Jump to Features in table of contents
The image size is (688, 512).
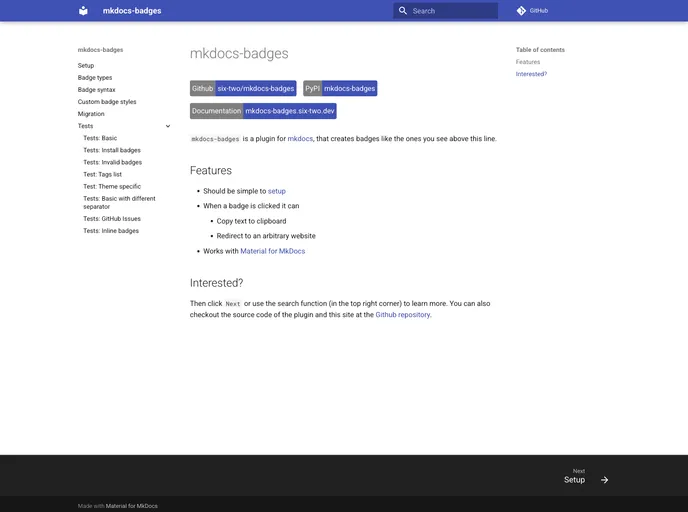[x=528, y=62]
